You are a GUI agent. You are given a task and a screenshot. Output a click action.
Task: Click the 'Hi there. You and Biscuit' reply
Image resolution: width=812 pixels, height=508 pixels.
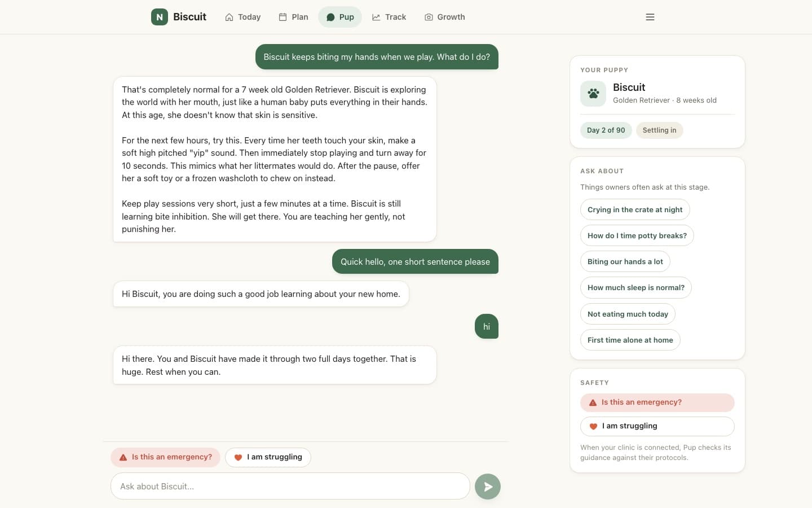point(275,365)
